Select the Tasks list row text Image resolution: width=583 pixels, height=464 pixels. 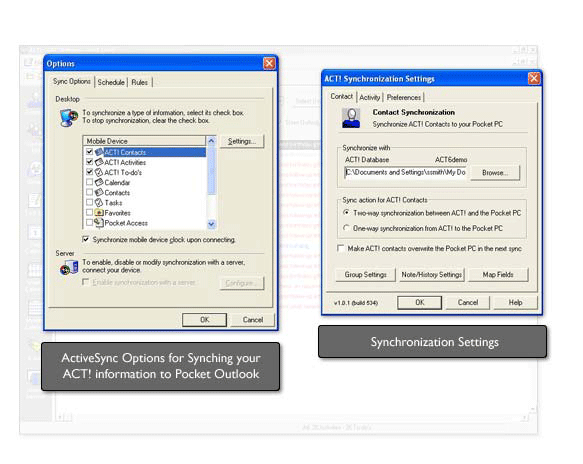(113, 203)
